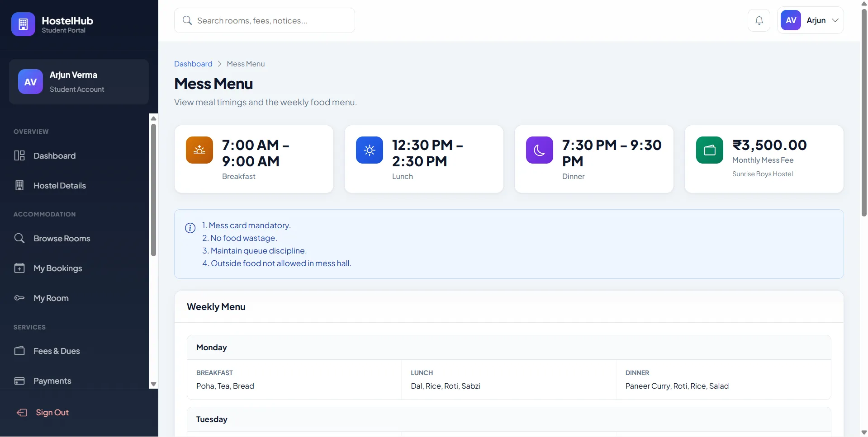This screenshot has width=868, height=437.
Task: Click the main page scrollbar down arrow
Action: 864,432
